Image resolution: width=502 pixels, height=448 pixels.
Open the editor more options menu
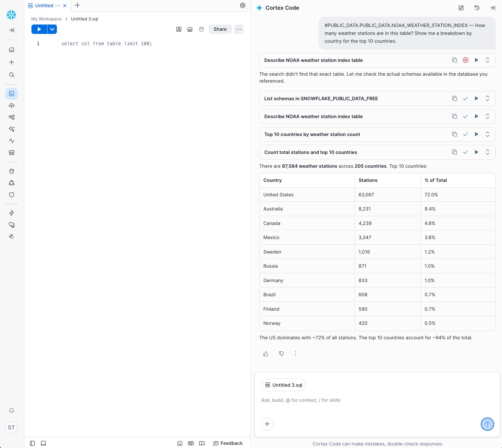tap(239, 29)
